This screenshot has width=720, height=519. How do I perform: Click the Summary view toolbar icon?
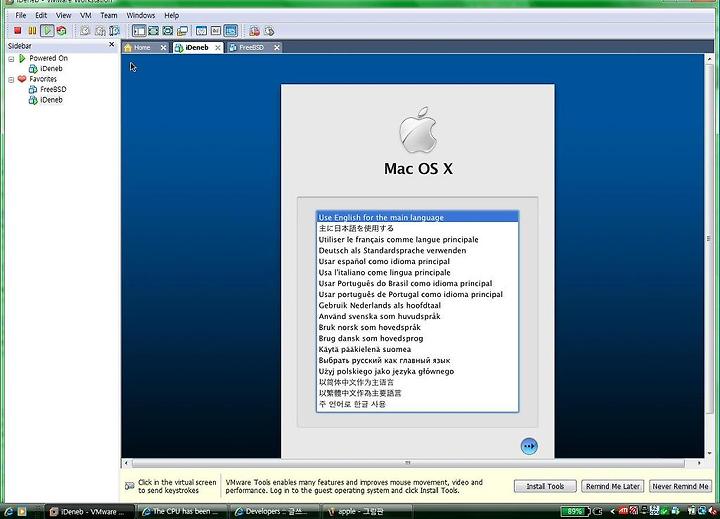[x=201, y=31]
